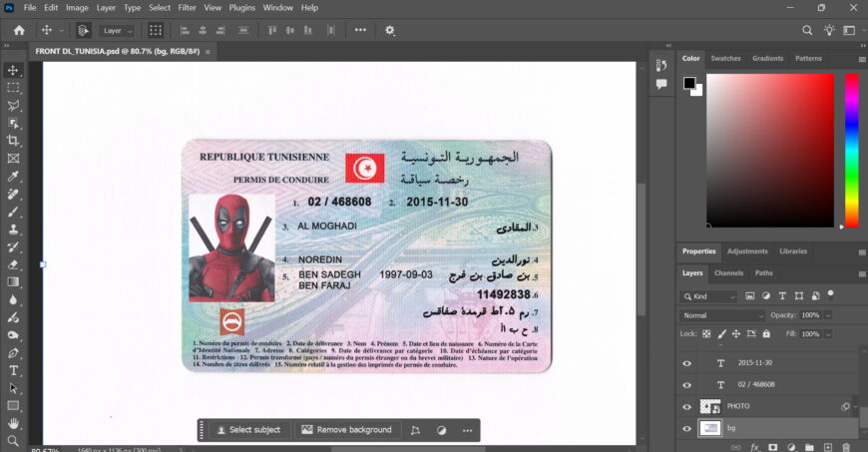Select the Move tool in the toolbox
The height and width of the screenshot is (452, 868).
click(x=13, y=71)
